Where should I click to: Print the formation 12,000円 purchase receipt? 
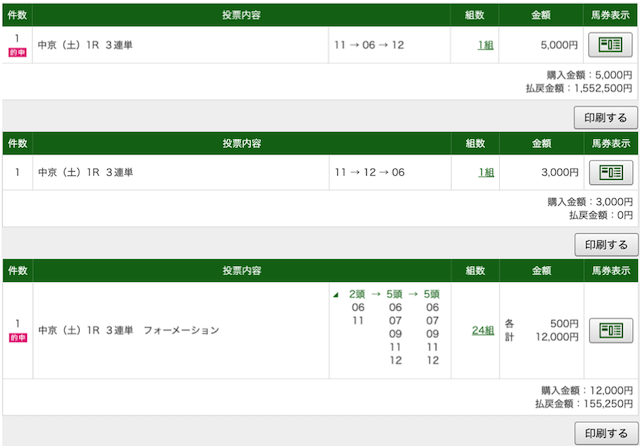tap(606, 433)
